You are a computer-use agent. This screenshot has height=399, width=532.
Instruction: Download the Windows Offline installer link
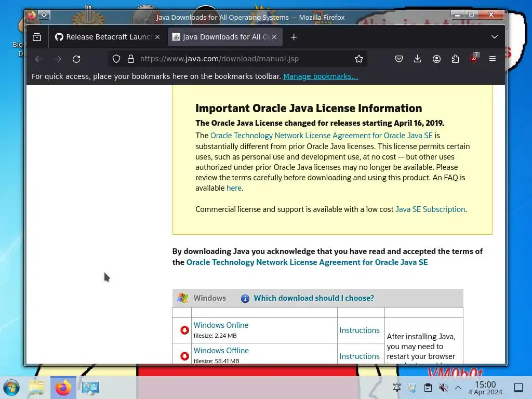pos(221,351)
